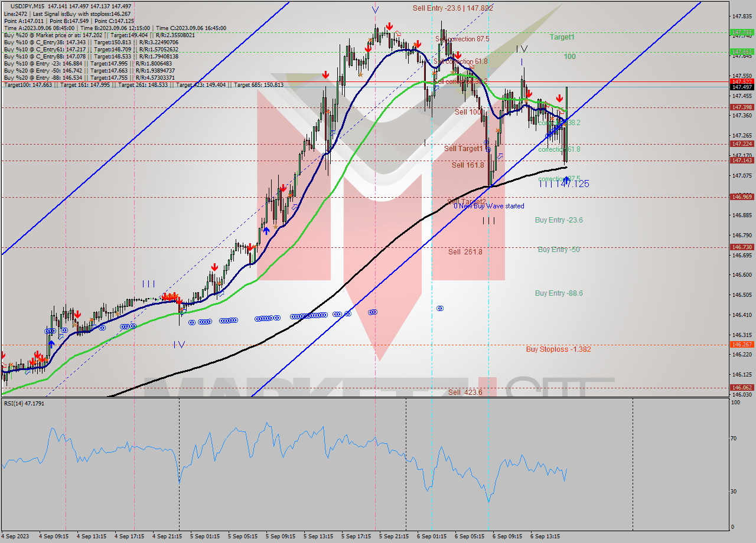This screenshot has height=543, width=756.
Task: Click the 146.730 price level tag
Action: pos(742,247)
